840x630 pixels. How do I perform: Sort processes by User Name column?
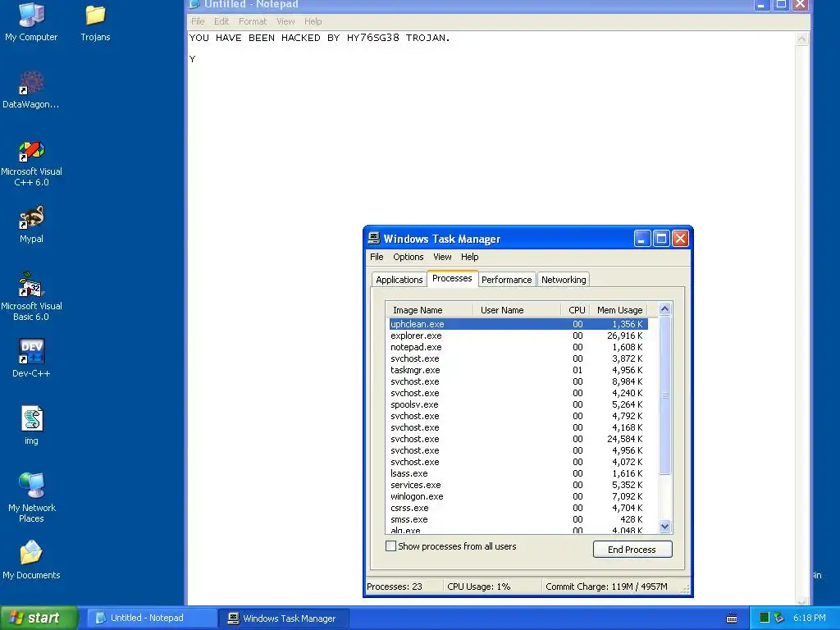click(x=517, y=310)
